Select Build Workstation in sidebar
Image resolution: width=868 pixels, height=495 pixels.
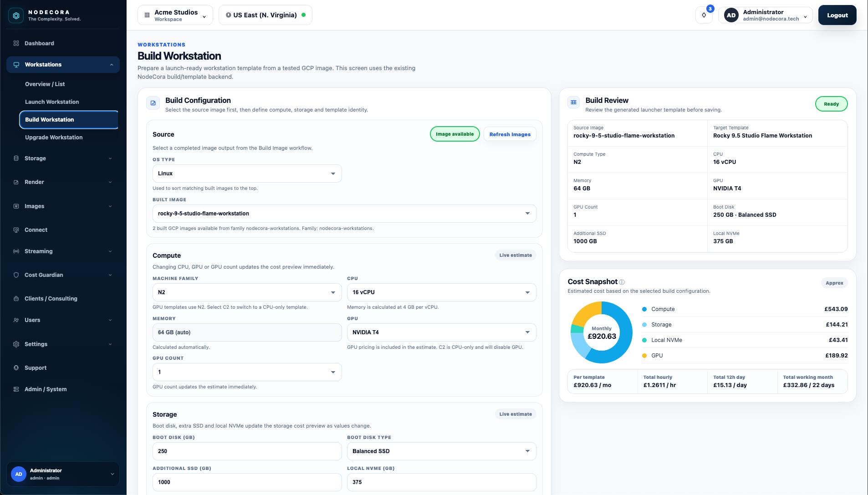coord(69,120)
